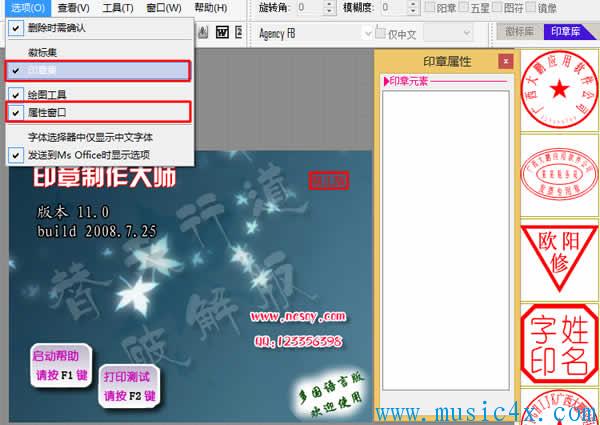Open the Agency FB font dropdown
The width and height of the screenshot is (600, 425).
pyautogui.click(x=368, y=34)
